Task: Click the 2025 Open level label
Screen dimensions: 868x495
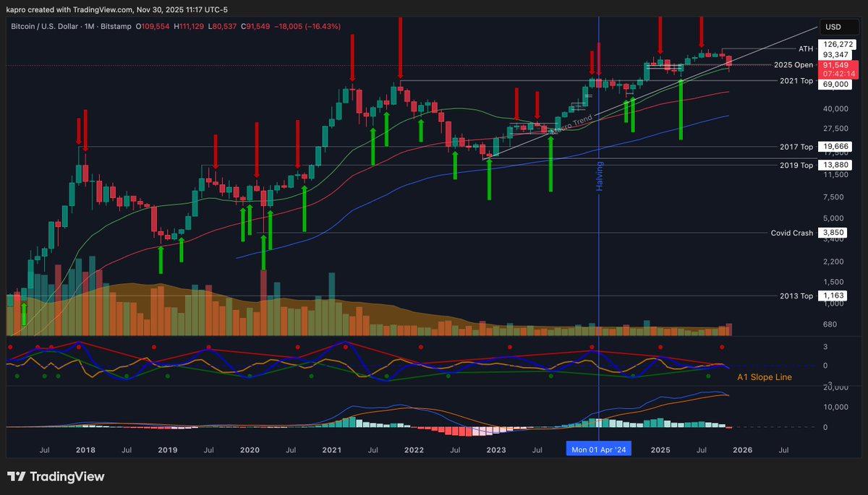Action: (x=793, y=65)
